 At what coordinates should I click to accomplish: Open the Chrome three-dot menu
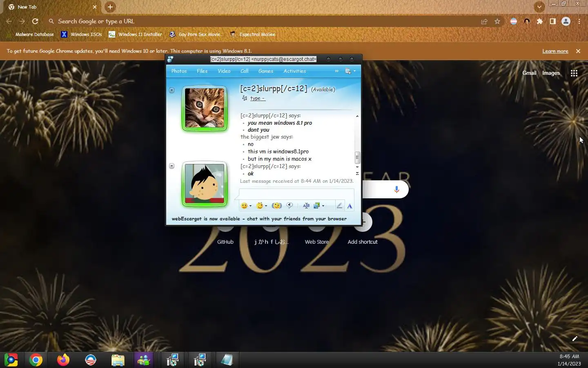(579, 21)
